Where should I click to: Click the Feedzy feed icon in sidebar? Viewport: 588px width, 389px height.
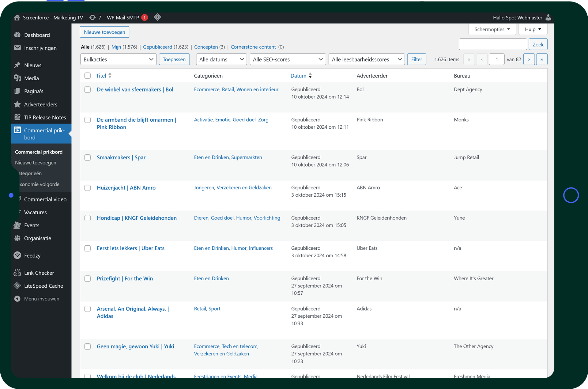tap(17, 255)
